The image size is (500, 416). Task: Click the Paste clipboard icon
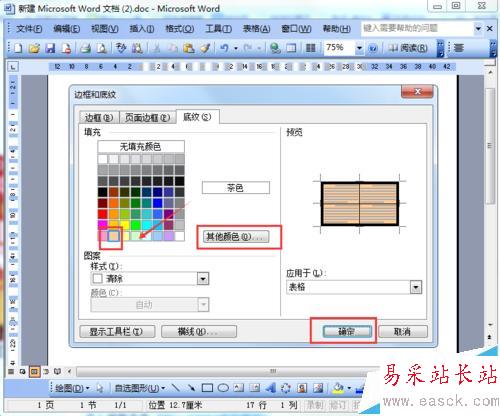pos(189,48)
